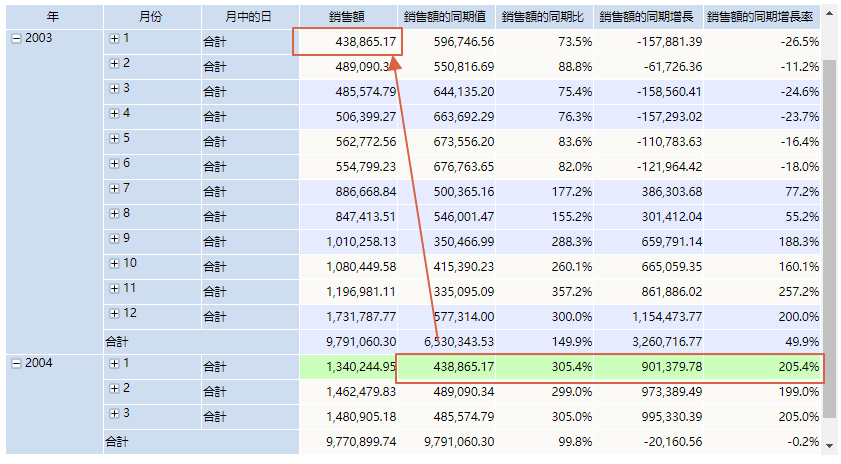The image size is (841, 464).
Task: Expand month 7 under 2003
Action: (x=114, y=188)
